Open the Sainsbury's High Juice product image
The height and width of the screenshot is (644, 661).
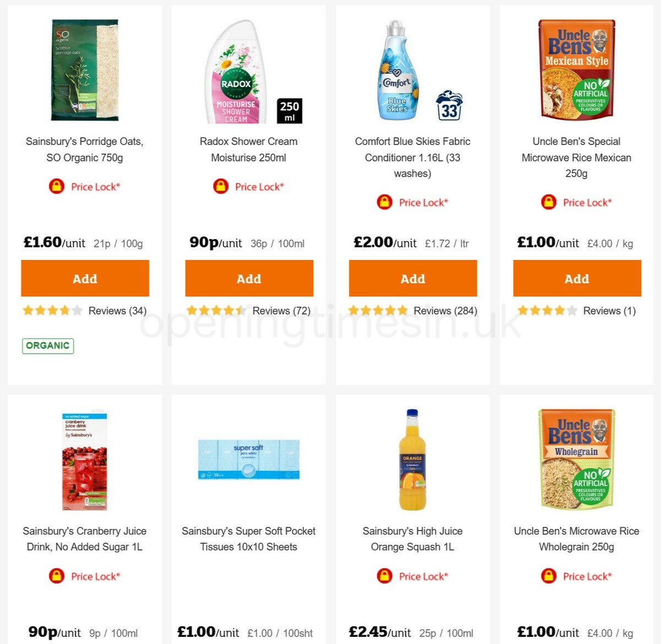click(413, 461)
